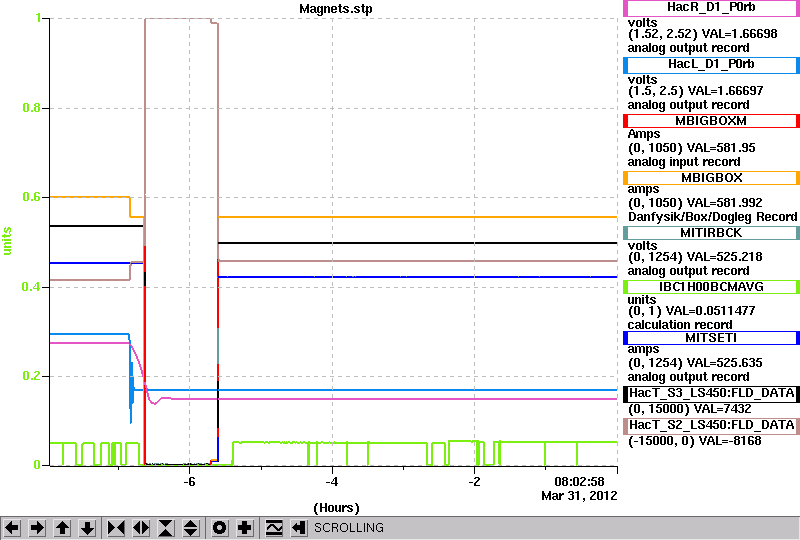Screen dimensions: 800x540
Task: Click the 0.2 y-axis tick label
Action: [32, 376]
